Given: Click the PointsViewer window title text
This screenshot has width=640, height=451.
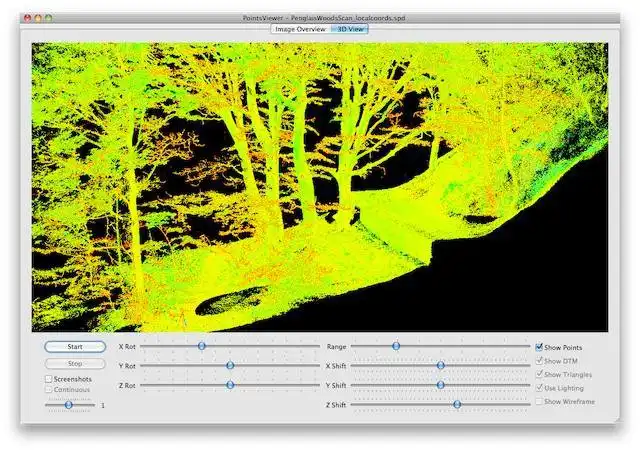Looking at the screenshot, I should click(324, 18).
